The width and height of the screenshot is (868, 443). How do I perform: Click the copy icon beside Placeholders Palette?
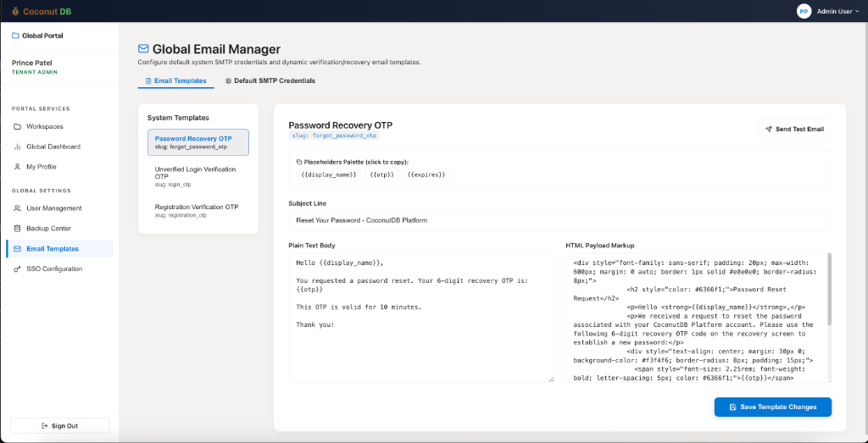tap(299, 162)
